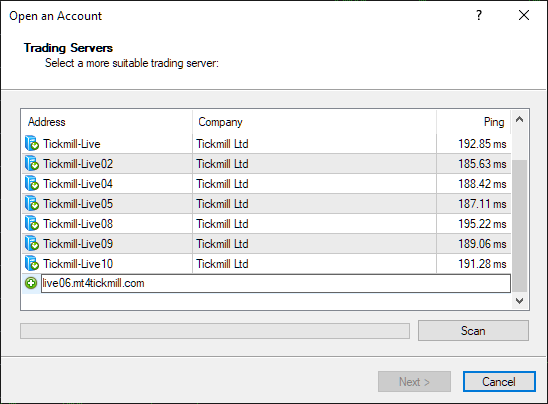
Task: Click the Tickmill-Live09 server icon
Action: click(x=32, y=244)
